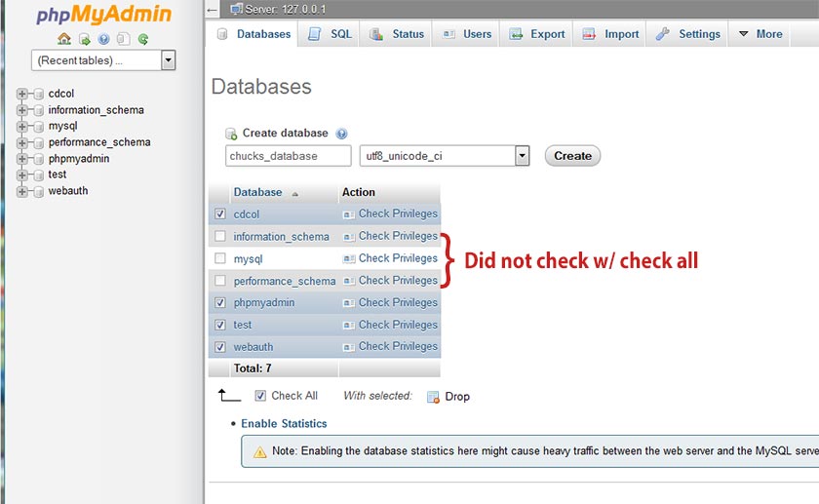Tick the information_schema checkbox
This screenshot has height=504, width=819.
click(220, 237)
